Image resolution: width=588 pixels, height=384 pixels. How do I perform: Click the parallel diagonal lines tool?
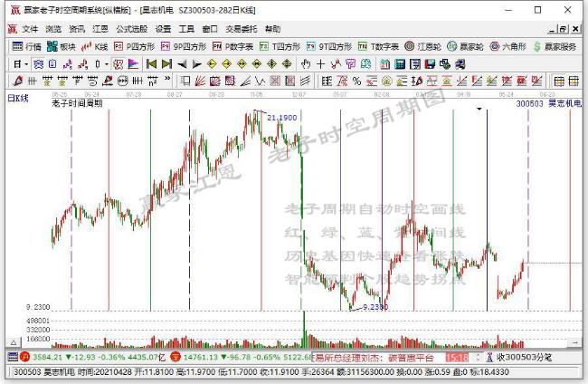[x=305, y=81]
